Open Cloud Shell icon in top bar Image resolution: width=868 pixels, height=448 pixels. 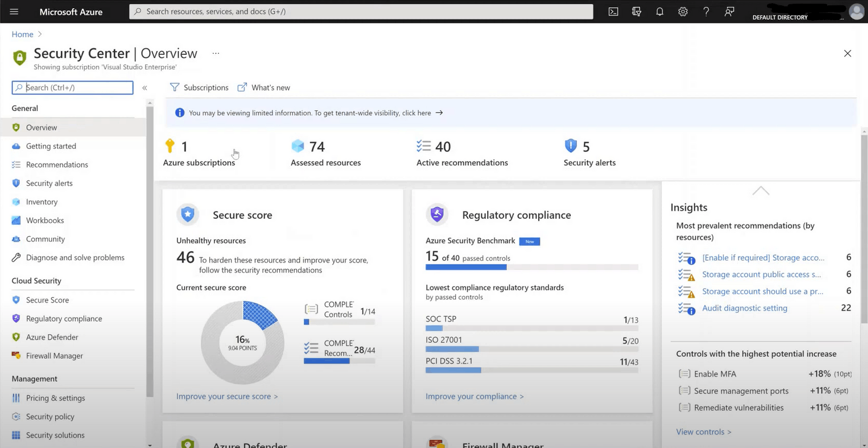coord(613,11)
